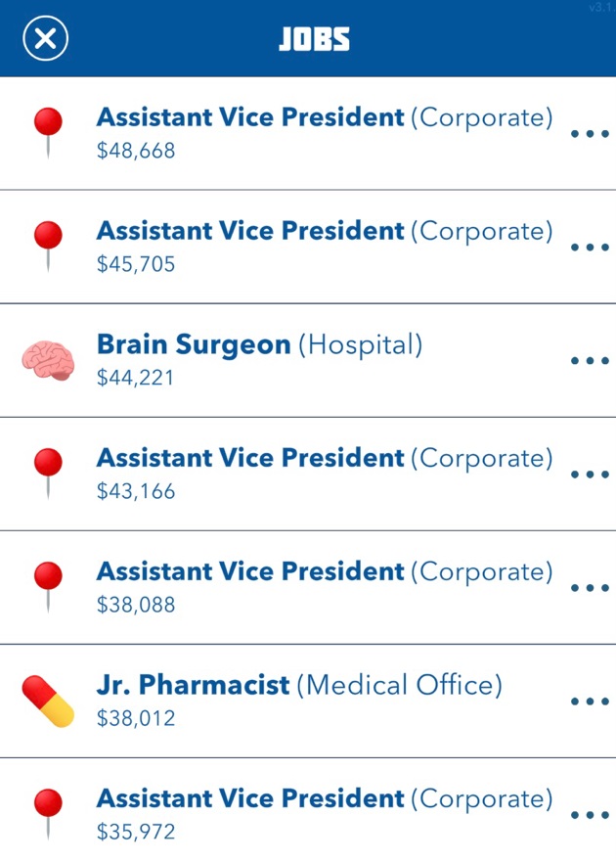This screenshot has width=616, height=861.
Task: Tap the pushpin icon beside the $48,668 job
Action: 48,132
